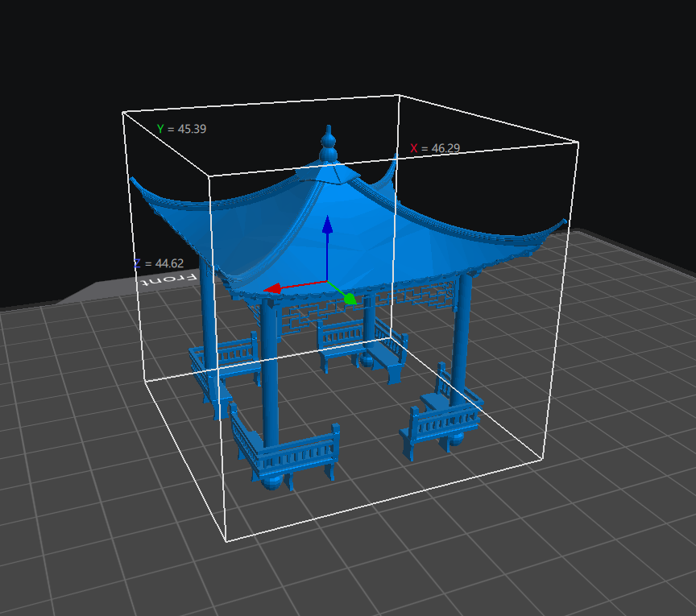The width and height of the screenshot is (696, 616).
Task: Click the Z = 44.62 dimension label
Action: pyautogui.click(x=159, y=263)
